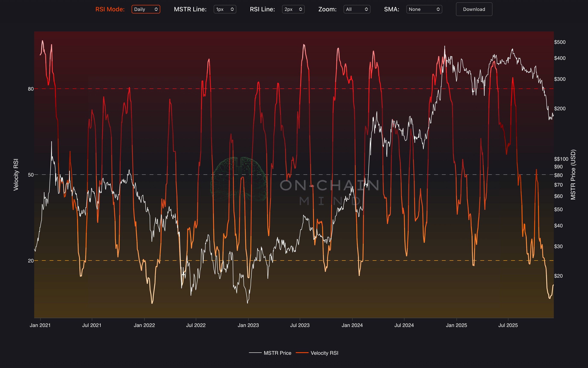588x368 pixels.
Task: Click the white MSTR Price legend line
Action: click(255, 353)
